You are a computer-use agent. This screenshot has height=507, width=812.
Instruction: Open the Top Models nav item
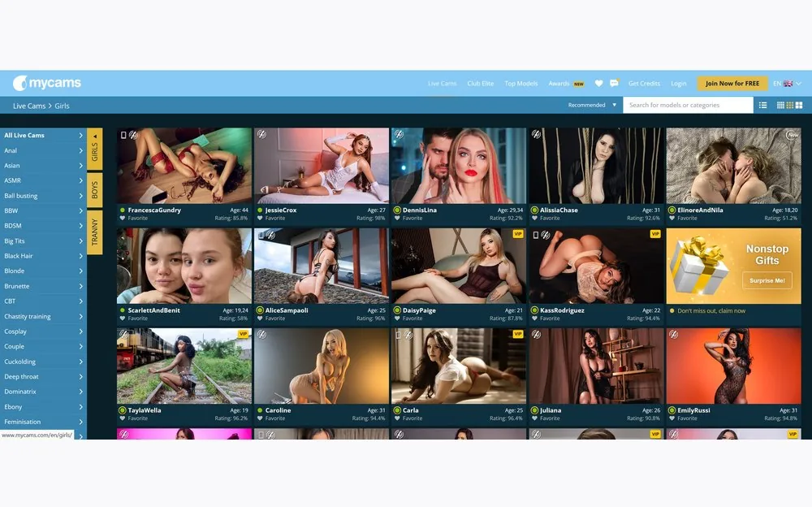(521, 84)
